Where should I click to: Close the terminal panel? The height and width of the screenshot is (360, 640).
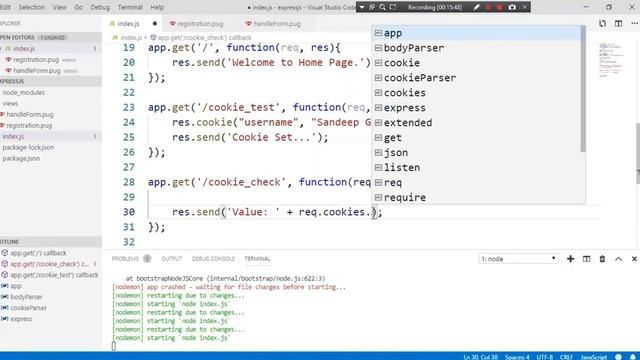[634, 259]
